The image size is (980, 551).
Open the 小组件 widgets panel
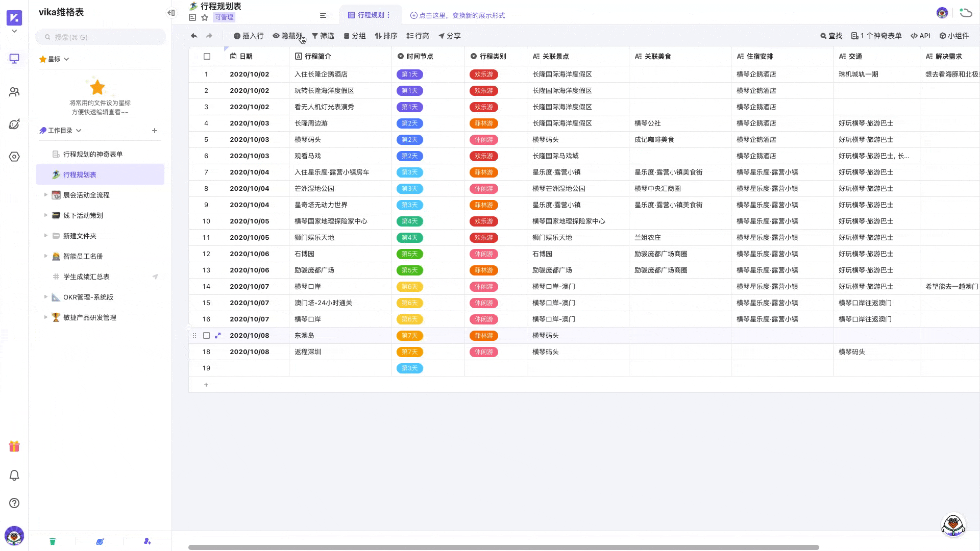pos(953,36)
